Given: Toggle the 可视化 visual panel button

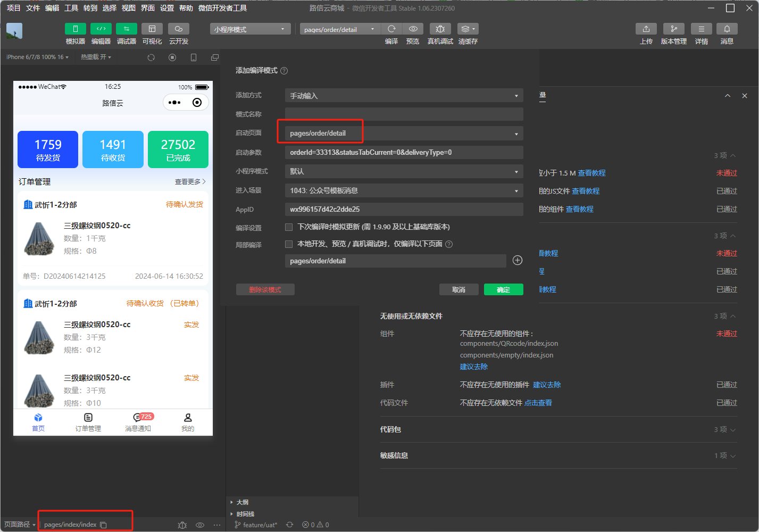Looking at the screenshot, I should tap(152, 29).
